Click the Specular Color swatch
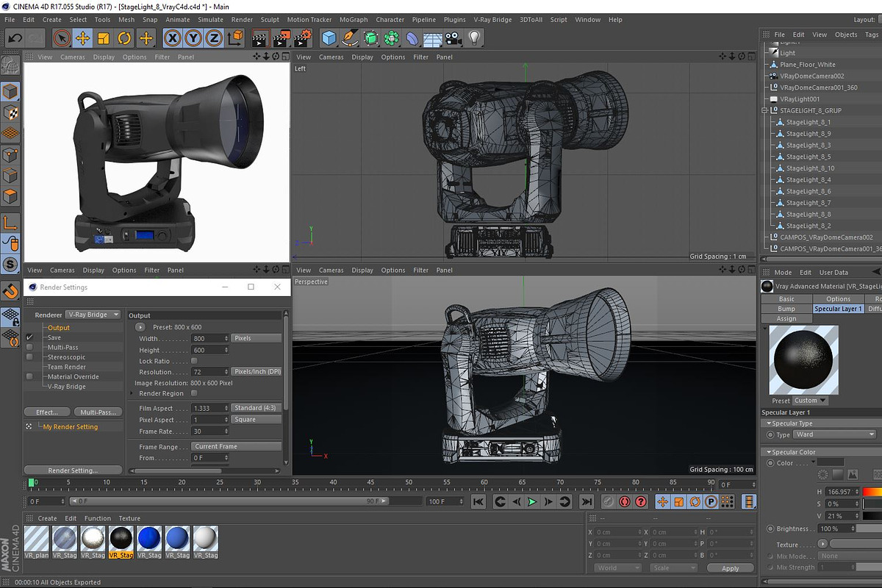 [x=831, y=462]
